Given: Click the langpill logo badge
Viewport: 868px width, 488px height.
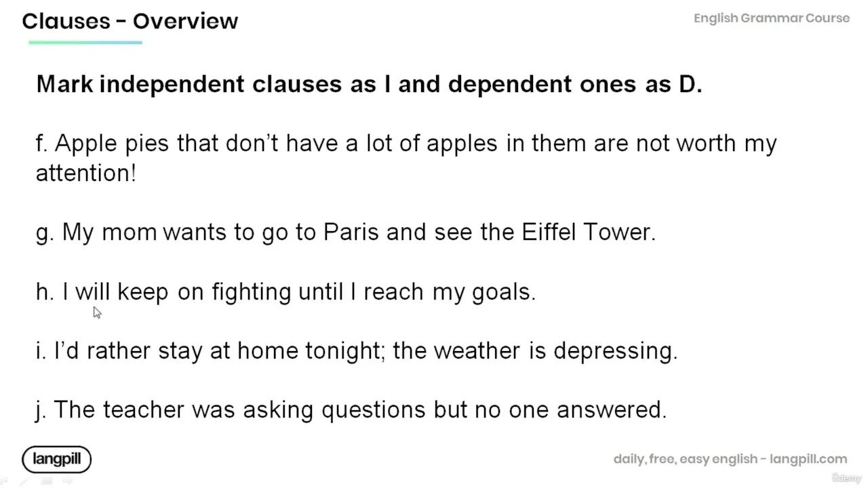Looking at the screenshot, I should point(56,460).
